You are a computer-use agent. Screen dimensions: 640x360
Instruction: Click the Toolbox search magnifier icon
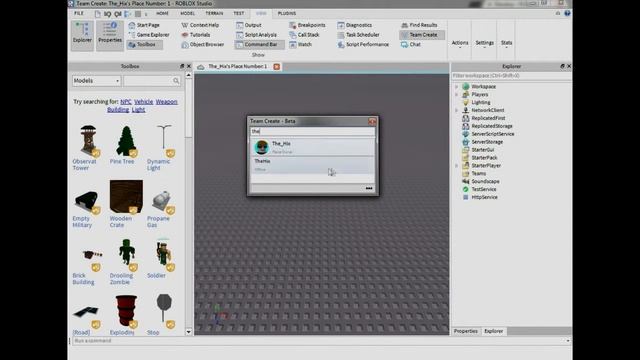pyautogui.click(x=176, y=81)
